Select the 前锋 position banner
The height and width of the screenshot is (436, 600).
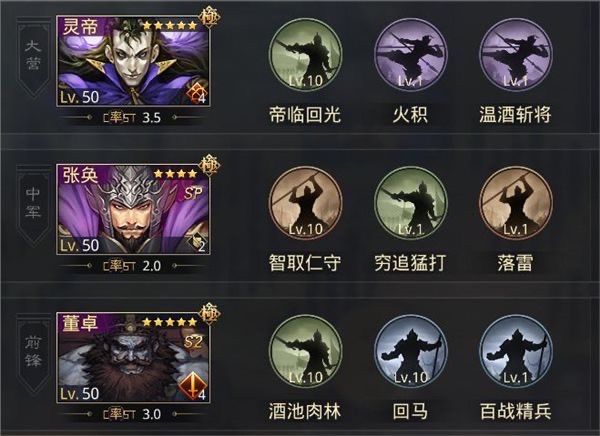[33, 354]
